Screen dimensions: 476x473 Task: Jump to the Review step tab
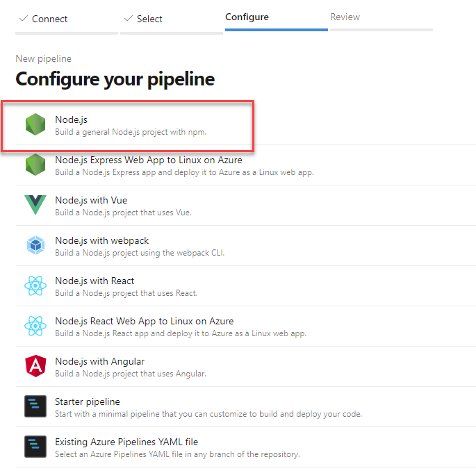tap(345, 17)
